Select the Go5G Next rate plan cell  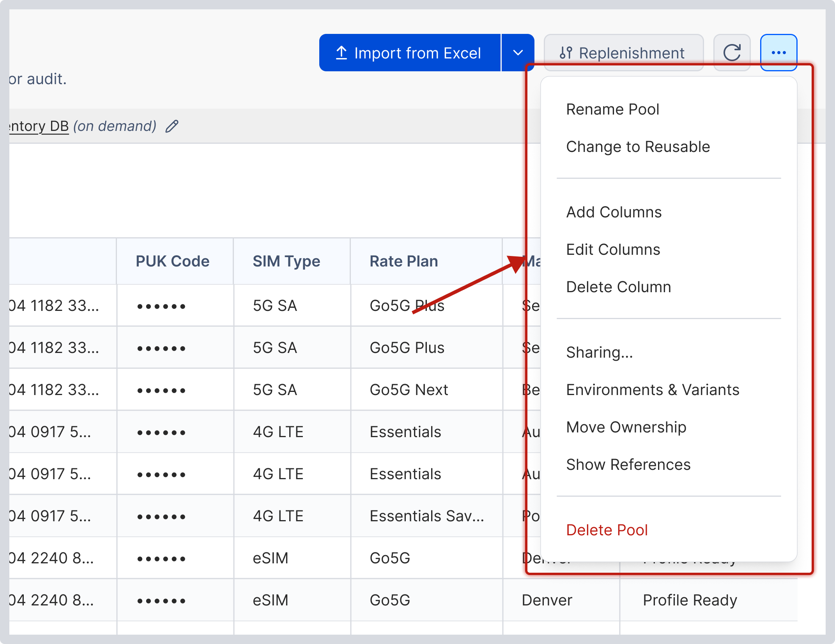coord(426,390)
